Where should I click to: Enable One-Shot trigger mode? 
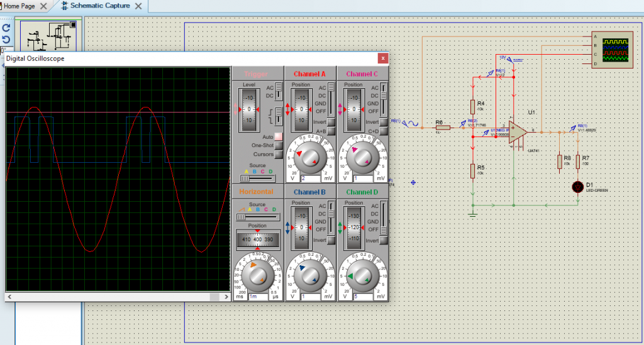278,145
